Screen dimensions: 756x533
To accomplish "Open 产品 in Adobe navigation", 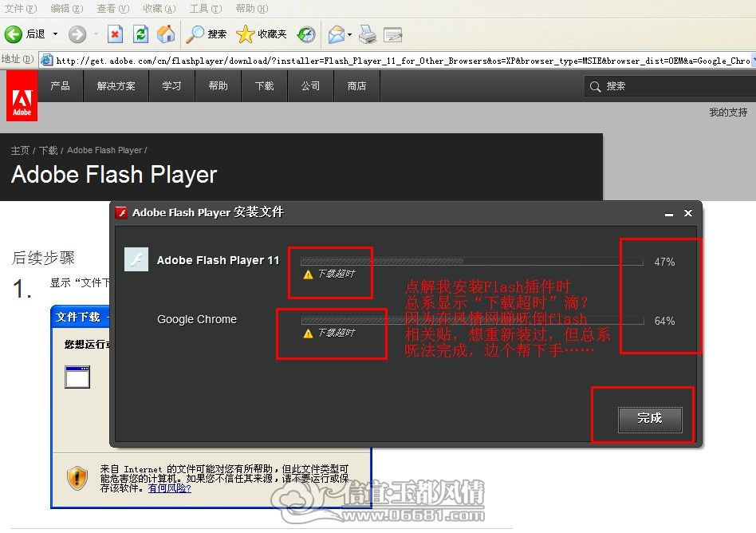I will (61, 86).
